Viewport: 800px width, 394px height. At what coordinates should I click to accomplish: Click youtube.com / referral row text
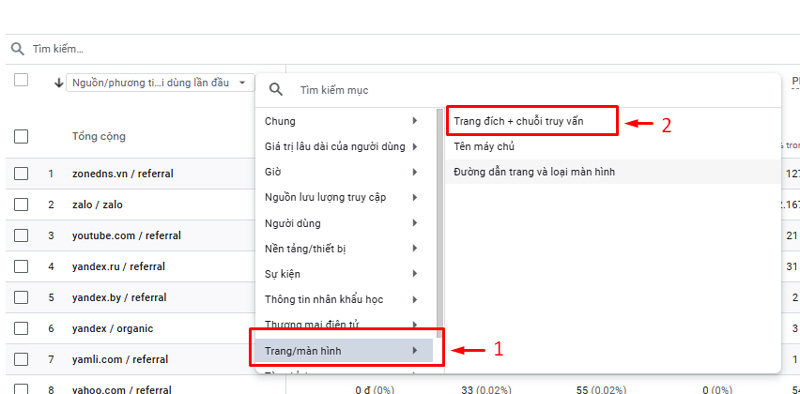pos(127,236)
